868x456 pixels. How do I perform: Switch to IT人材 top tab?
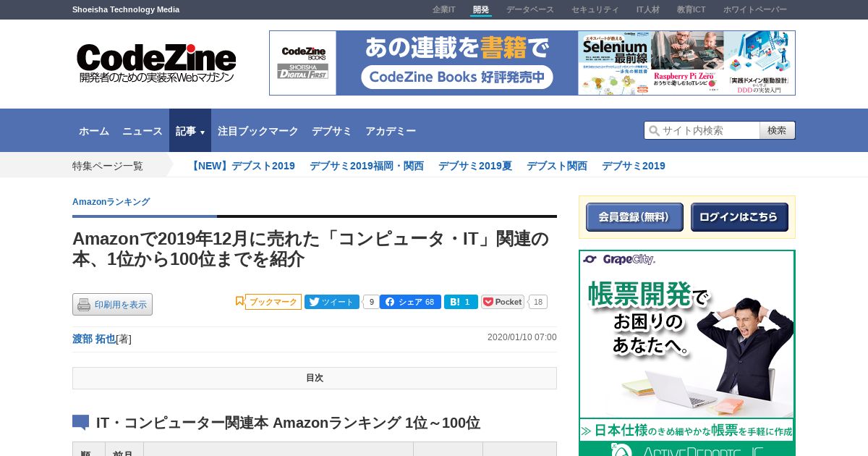coord(648,9)
